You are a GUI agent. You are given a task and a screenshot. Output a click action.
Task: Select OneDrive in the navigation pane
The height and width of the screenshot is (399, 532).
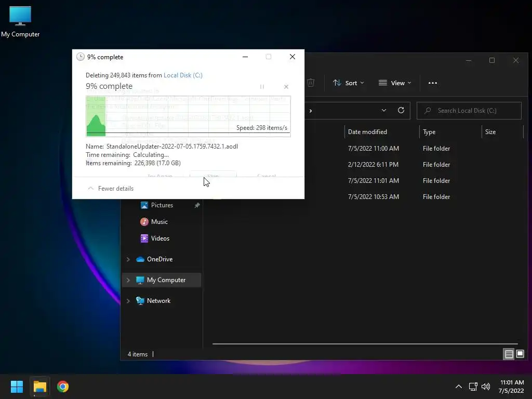click(160, 259)
